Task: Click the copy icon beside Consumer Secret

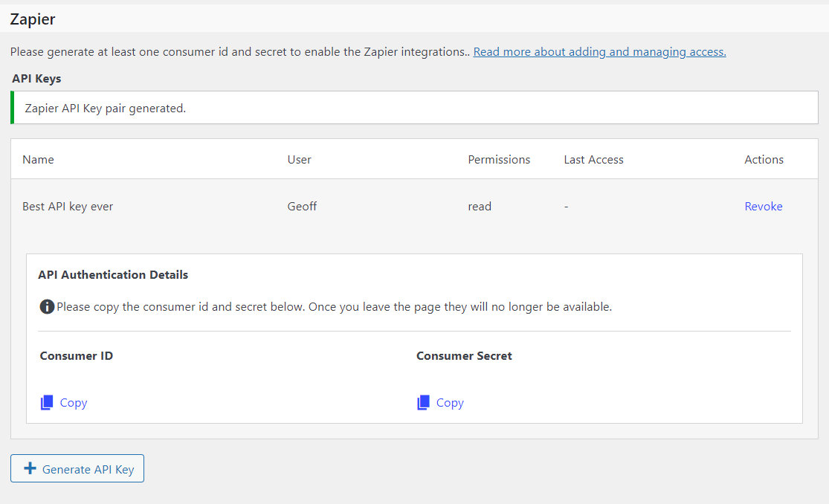Action: click(424, 401)
